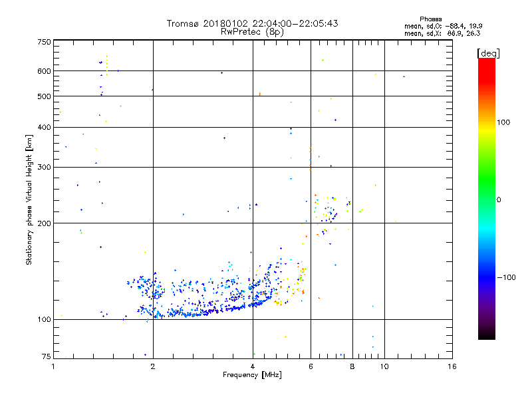Click the 'RwPretec (8p)' subtitle
532x399 pixels.
tap(252, 32)
